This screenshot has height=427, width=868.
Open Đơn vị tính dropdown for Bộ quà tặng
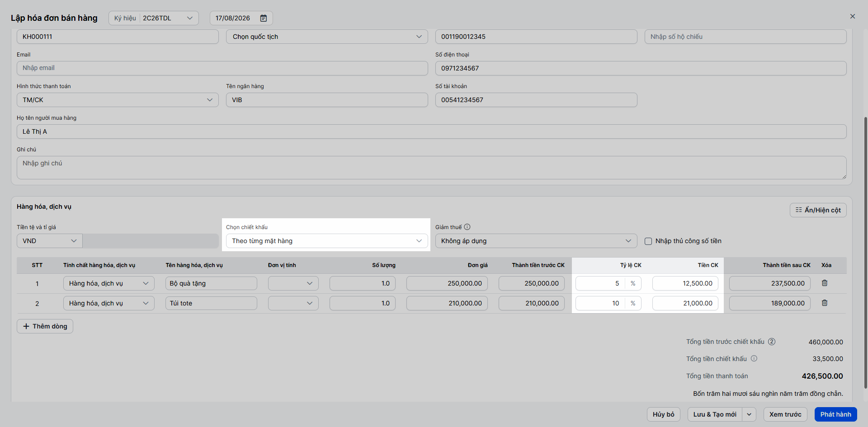(x=293, y=283)
